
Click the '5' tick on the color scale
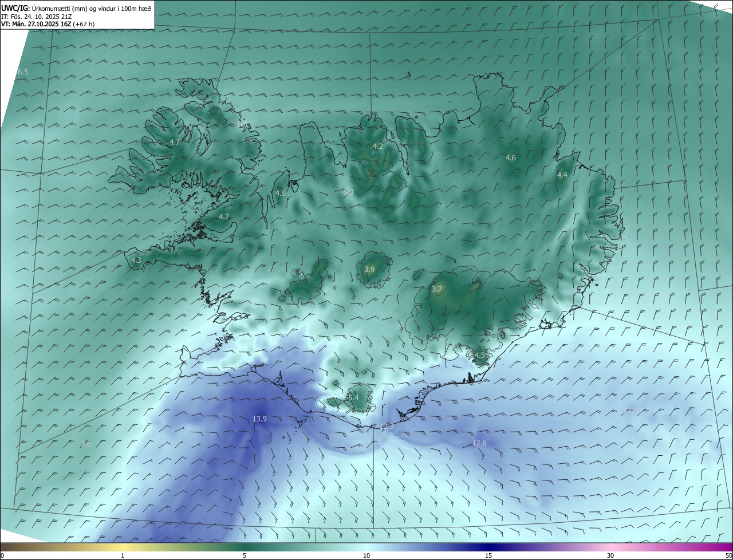[x=245, y=555]
